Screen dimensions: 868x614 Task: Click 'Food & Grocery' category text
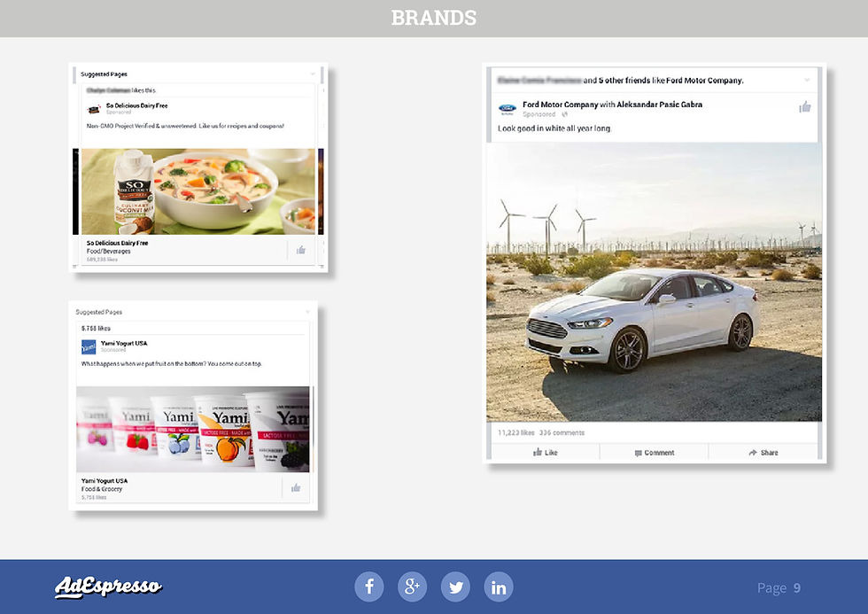pos(102,489)
